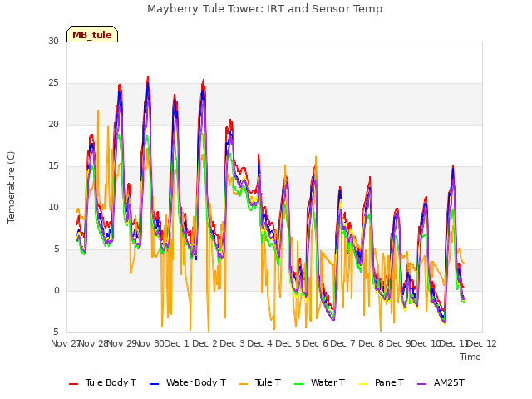Click the chart title Mayberry Tule Tower
532x399 pixels.
[264, 9]
